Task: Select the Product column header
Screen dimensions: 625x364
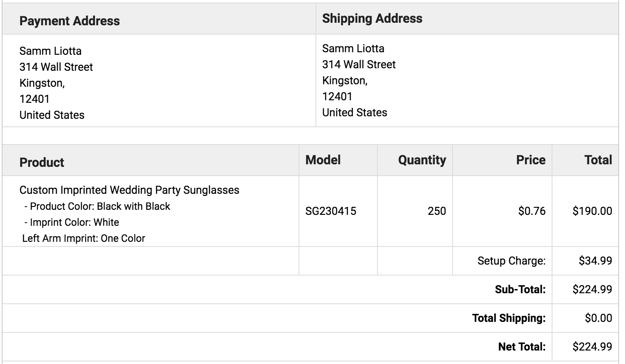Action: click(42, 162)
